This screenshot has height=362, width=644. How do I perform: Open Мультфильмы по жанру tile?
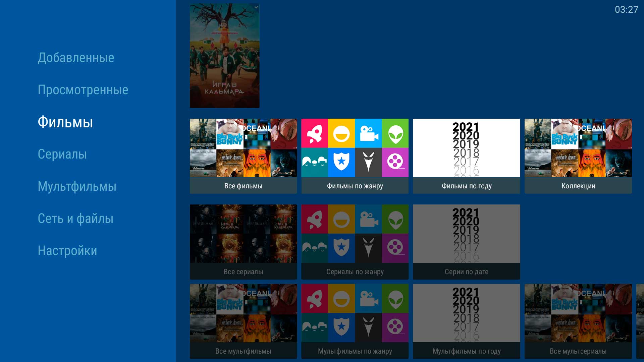[x=355, y=321]
